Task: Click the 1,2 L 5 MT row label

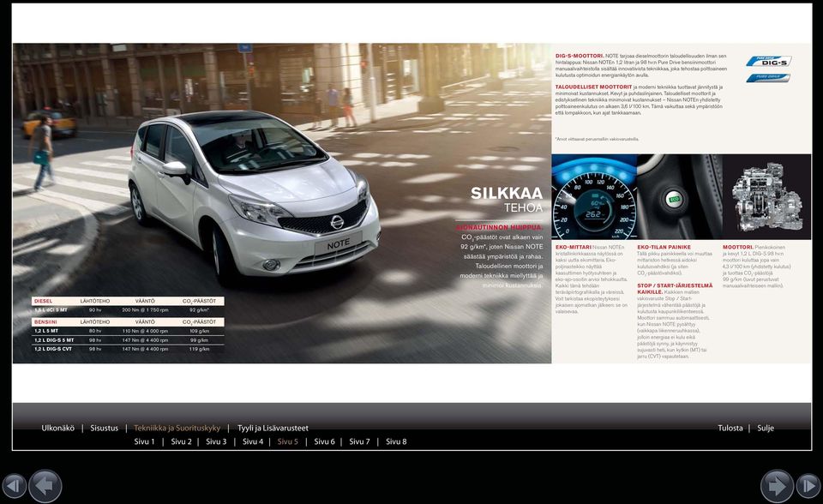Action: pyautogui.click(x=46, y=331)
